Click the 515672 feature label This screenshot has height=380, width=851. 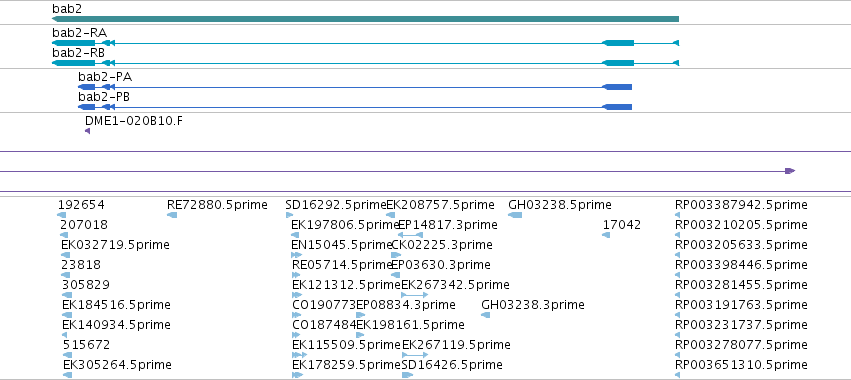coord(86,344)
